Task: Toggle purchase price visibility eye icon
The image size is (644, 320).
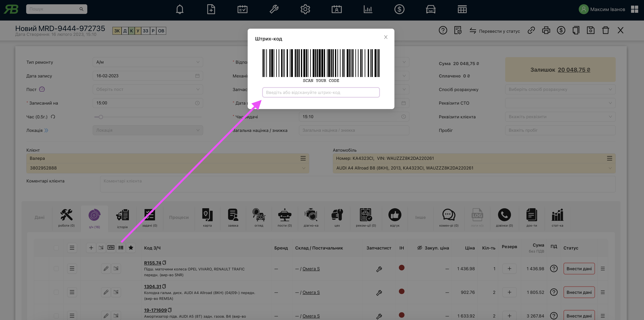Action: coord(420,248)
